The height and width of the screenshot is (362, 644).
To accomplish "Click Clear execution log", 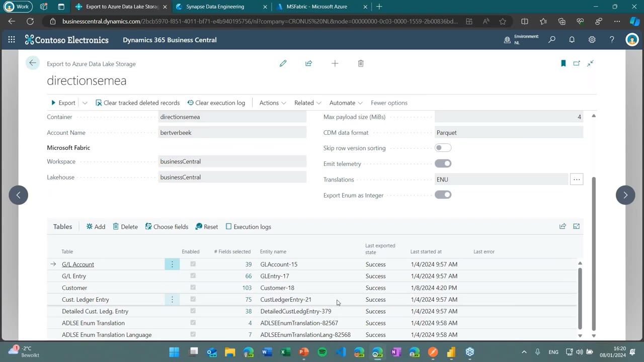I will tap(216, 103).
